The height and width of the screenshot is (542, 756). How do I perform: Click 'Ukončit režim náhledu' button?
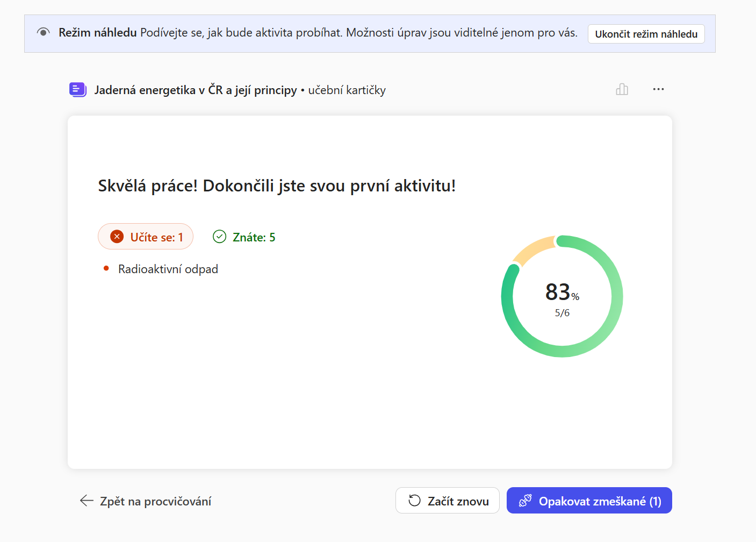coord(646,34)
